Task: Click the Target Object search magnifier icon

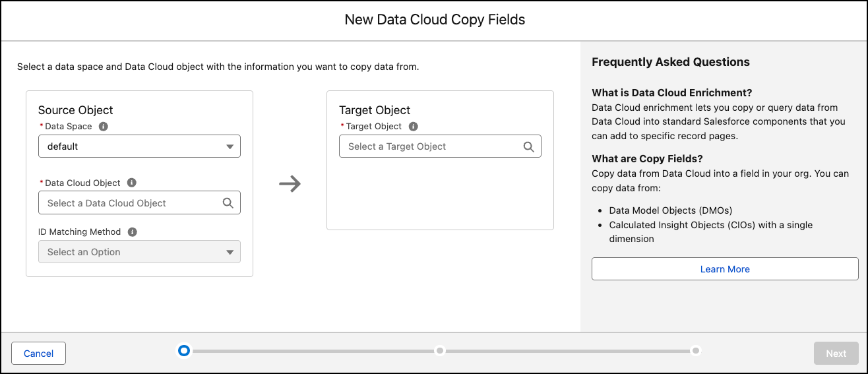Action: (529, 146)
